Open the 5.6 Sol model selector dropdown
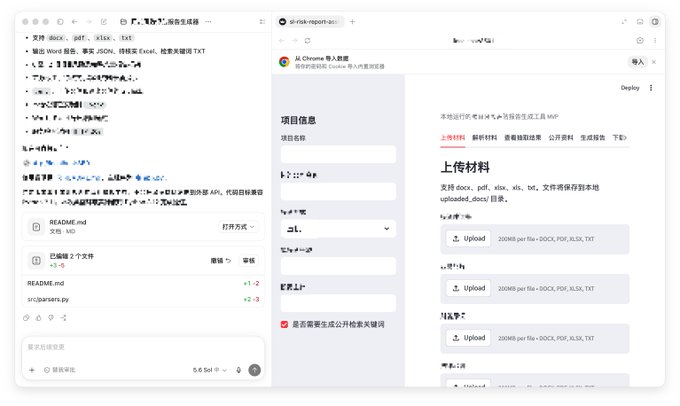680x406 pixels. [209, 370]
